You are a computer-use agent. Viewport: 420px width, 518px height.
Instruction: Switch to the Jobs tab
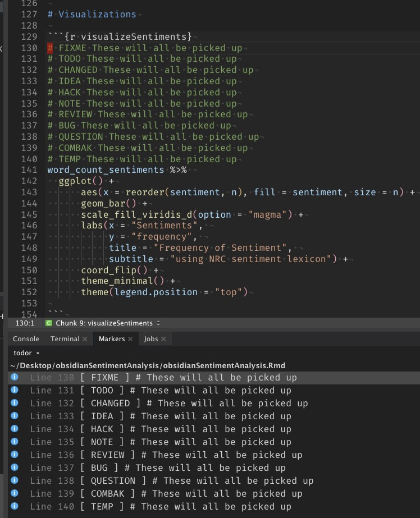click(150, 339)
